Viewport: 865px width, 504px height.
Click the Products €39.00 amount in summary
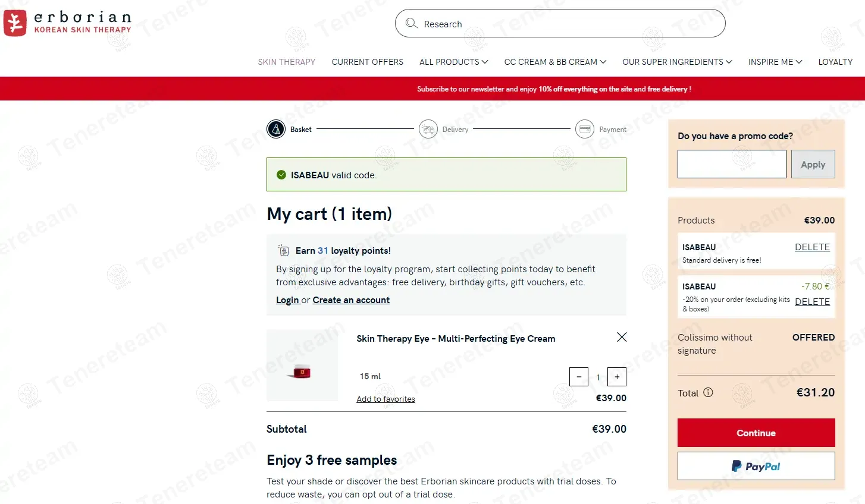819,220
